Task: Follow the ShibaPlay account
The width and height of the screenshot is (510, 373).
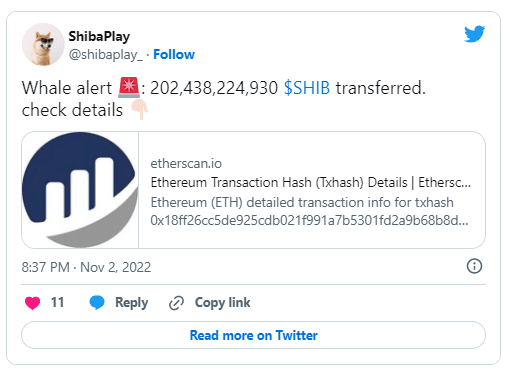Action: coord(174,54)
